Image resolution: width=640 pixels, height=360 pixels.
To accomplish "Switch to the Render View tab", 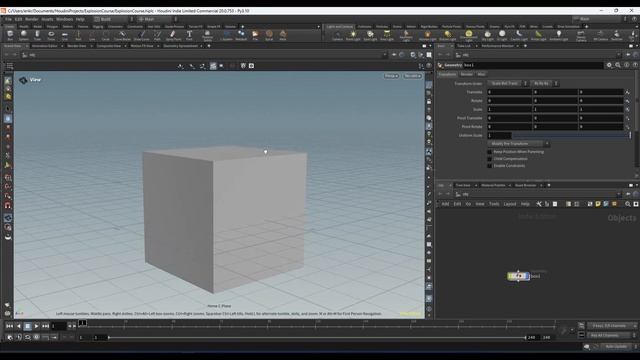I will pyautogui.click(x=77, y=46).
